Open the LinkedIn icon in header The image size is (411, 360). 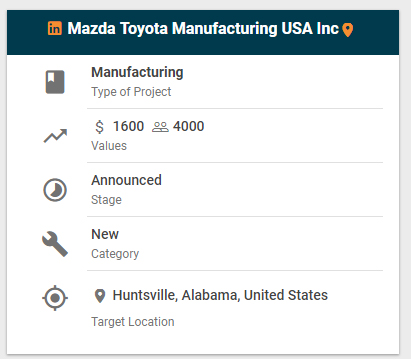[x=55, y=28]
